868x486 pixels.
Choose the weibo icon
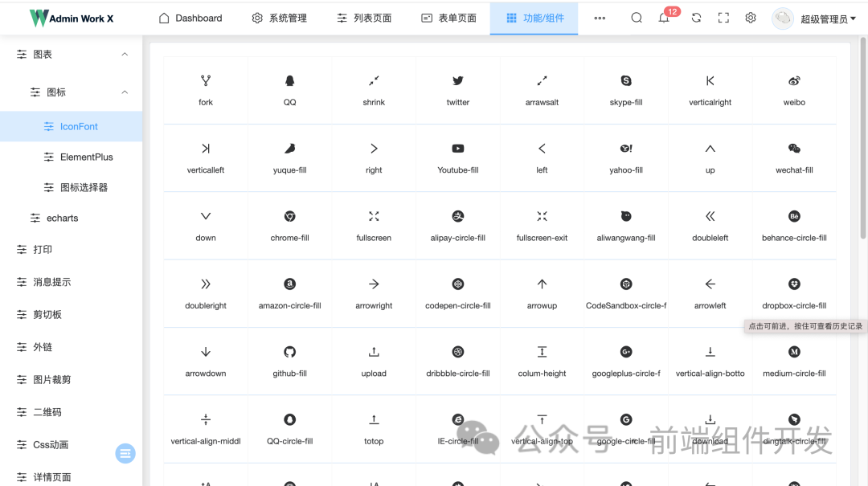[x=794, y=81]
